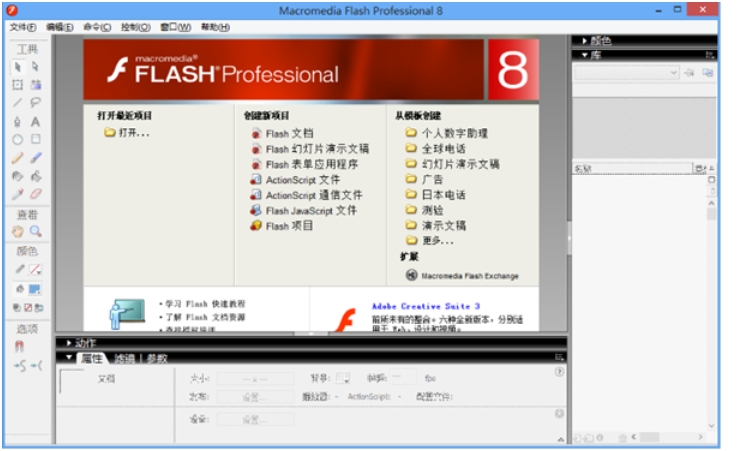Click the new library panel icon

(x=707, y=73)
